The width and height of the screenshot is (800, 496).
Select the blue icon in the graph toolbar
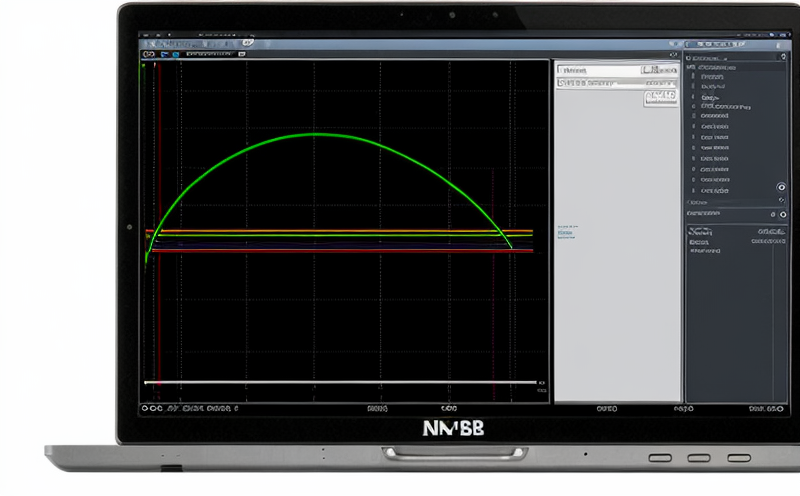176,55
